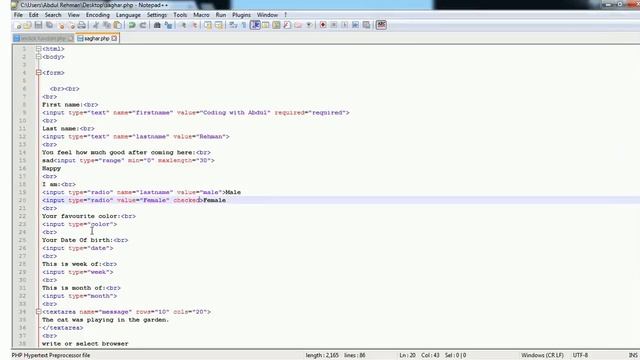640x360 pixels.
Task: Open Find with the binoculars icon
Action: tap(157, 25)
